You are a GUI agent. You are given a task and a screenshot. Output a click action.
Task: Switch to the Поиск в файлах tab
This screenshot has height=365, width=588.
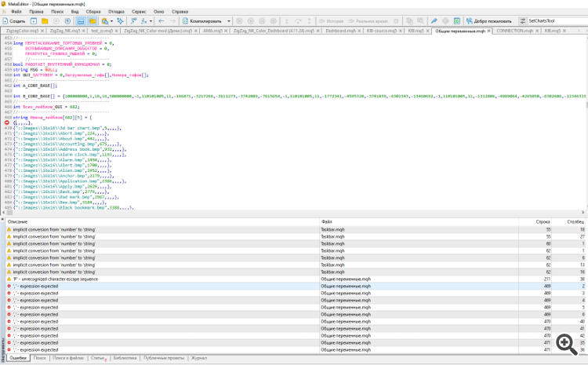tap(68, 358)
